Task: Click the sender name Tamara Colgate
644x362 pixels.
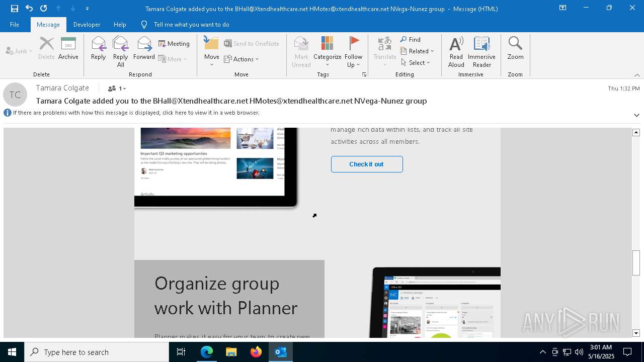Action: click(62, 88)
